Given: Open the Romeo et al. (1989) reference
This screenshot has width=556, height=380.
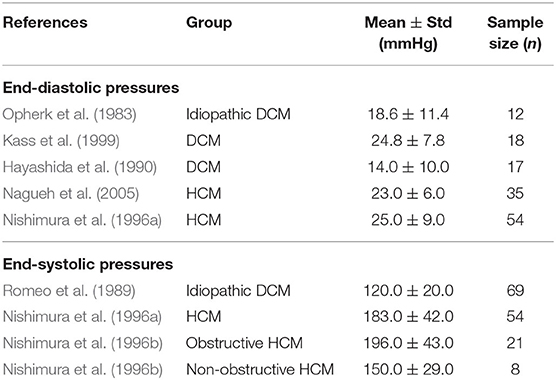Looking at the screenshot, I should (x=69, y=291).
